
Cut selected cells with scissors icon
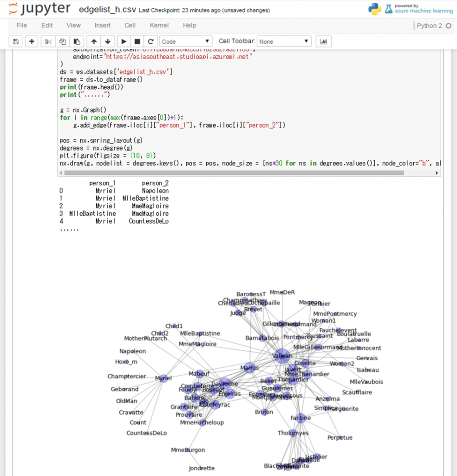[48, 41]
